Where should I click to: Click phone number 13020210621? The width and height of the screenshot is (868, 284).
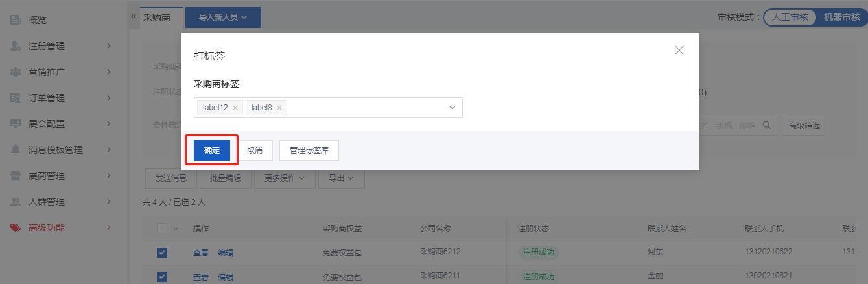point(769,276)
